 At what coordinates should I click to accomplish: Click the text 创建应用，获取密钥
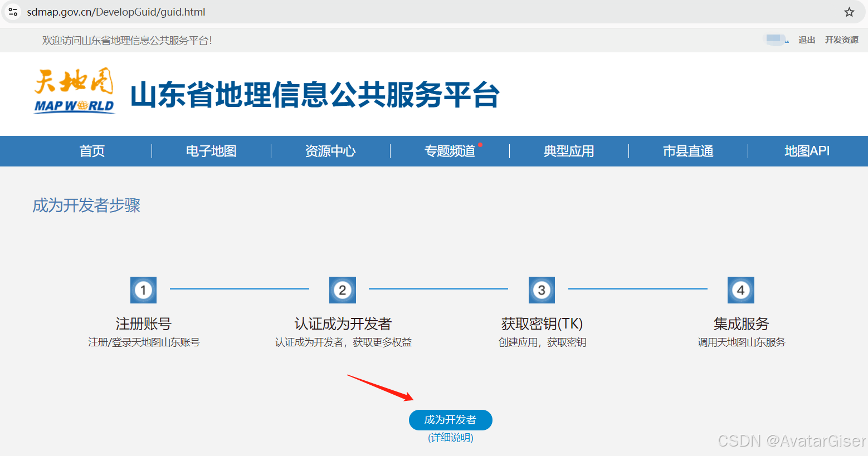click(542, 342)
